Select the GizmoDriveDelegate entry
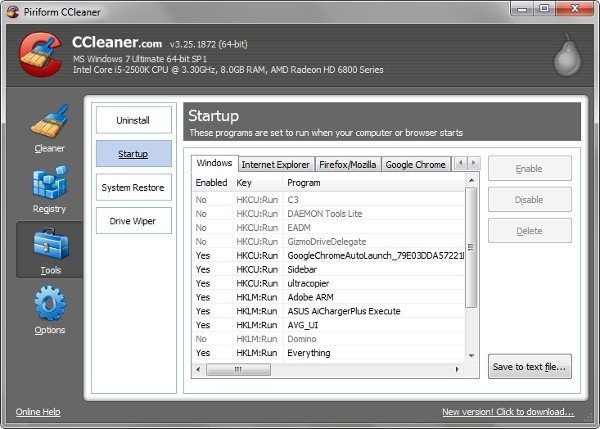Image resolution: width=600 pixels, height=429 pixels. 328,241
